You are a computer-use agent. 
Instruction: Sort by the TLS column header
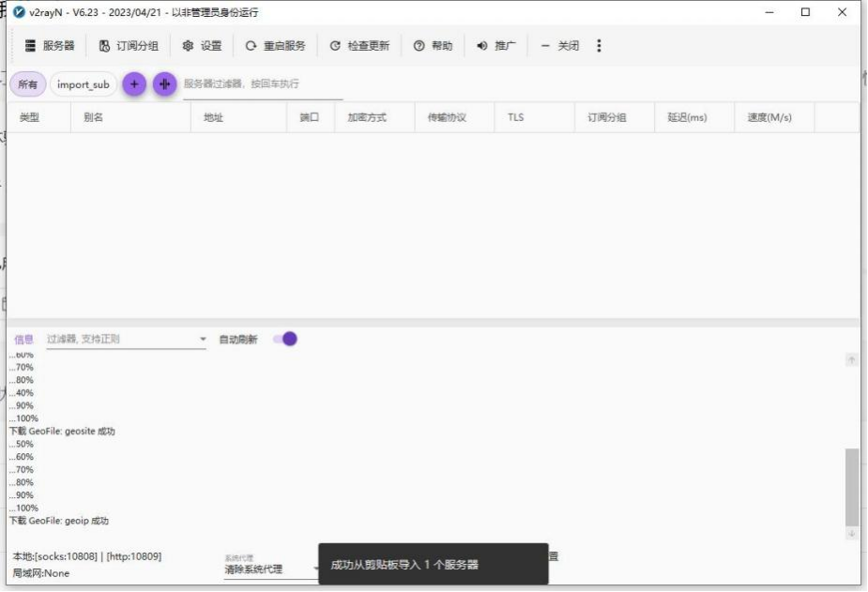click(x=535, y=117)
